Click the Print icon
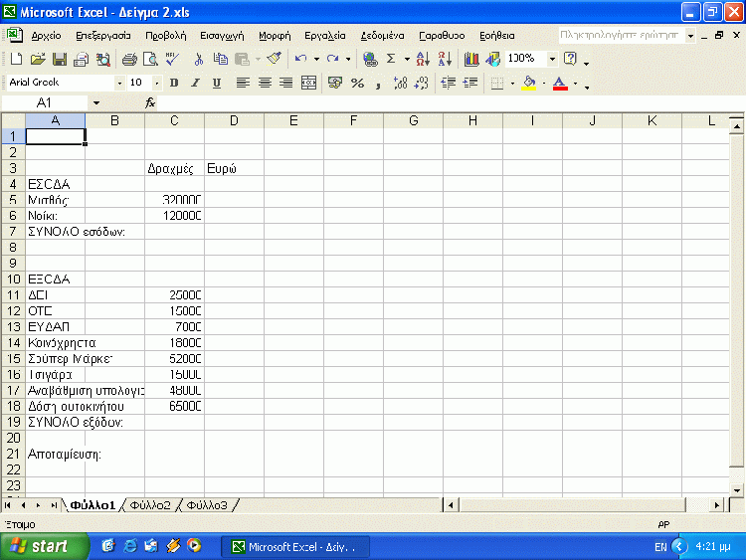The height and width of the screenshot is (560, 746). coord(129,59)
